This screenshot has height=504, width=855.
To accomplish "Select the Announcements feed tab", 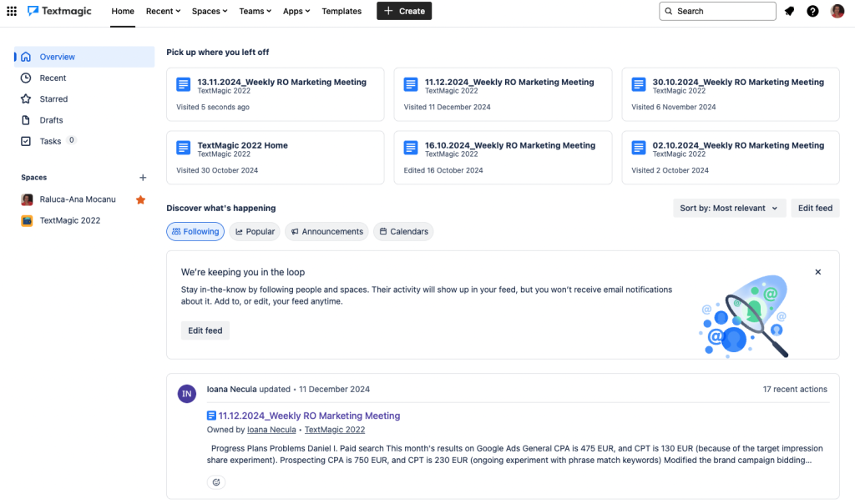I will [326, 232].
